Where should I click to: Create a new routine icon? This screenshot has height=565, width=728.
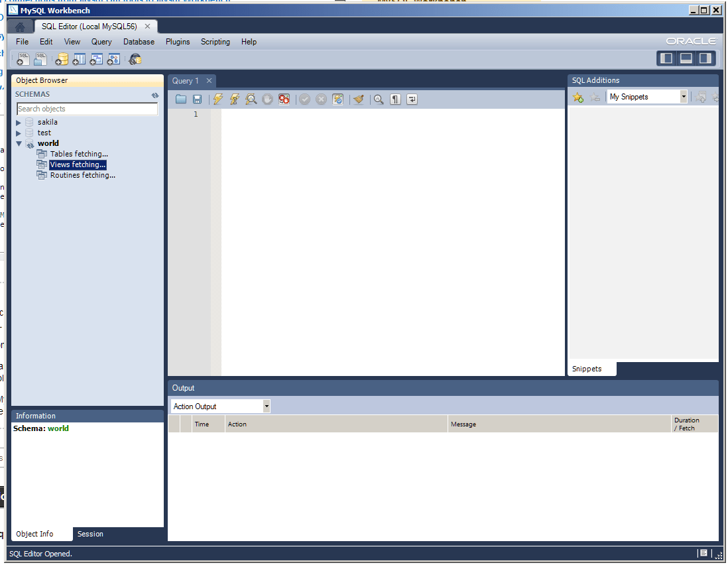[x=114, y=59]
